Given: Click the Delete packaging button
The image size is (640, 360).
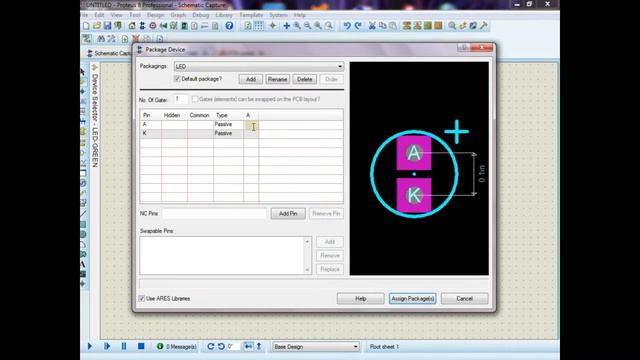Looking at the screenshot, I should click(x=304, y=79).
